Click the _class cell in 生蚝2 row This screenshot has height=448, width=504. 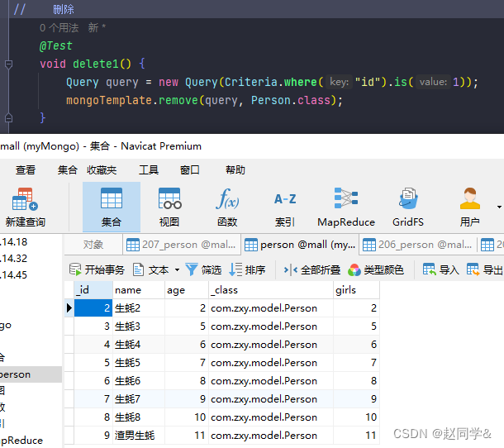pos(271,308)
